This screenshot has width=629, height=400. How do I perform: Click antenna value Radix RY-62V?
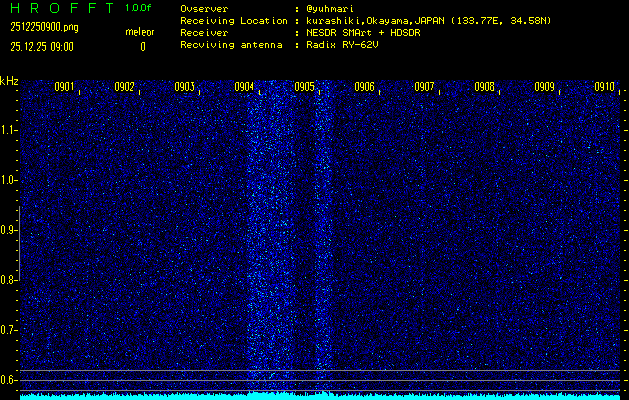pos(345,45)
